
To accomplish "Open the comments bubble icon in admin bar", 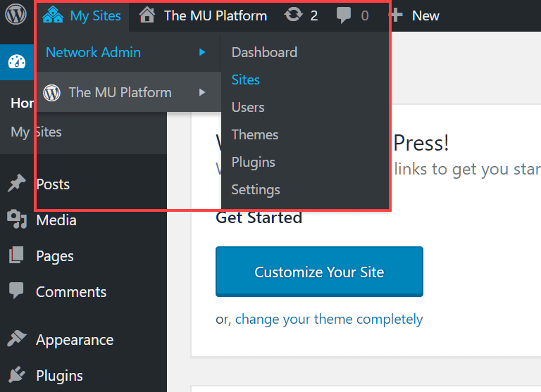I will pyautogui.click(x=344, y=15).
